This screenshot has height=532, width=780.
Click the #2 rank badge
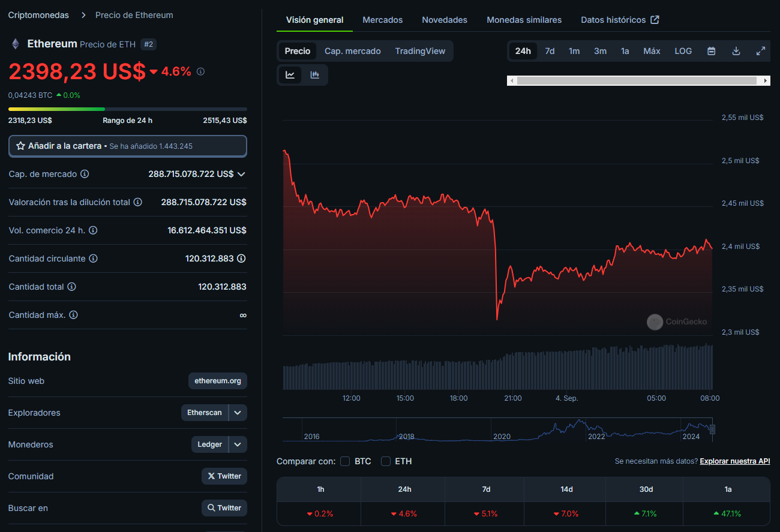pyautogui.click(x=148, y=44)
